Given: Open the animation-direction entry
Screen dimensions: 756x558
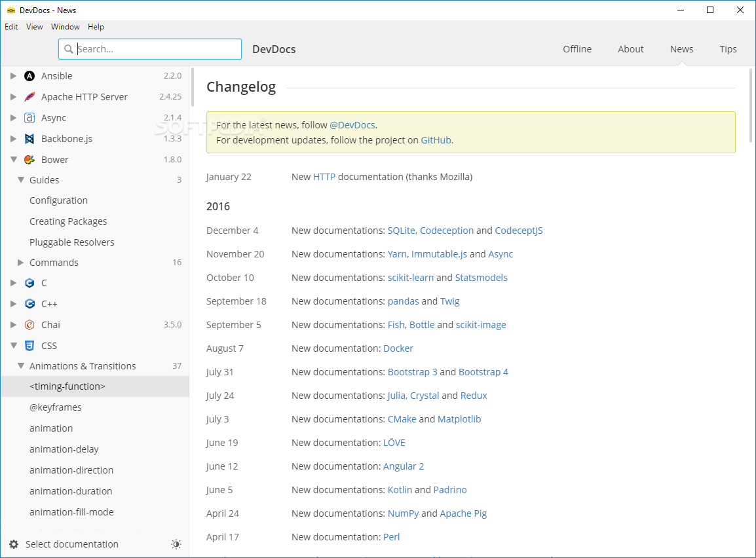Looking at the screenshot, I should [71, 470].
